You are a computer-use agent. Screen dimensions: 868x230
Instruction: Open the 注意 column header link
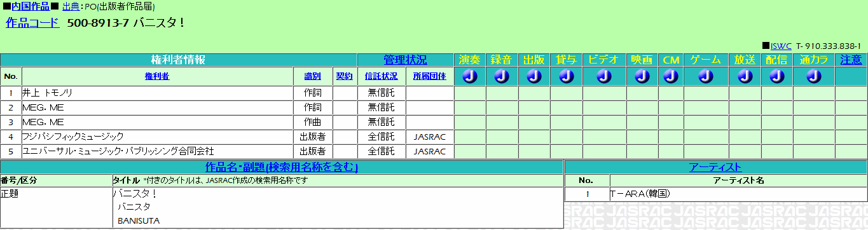(851, 60)
